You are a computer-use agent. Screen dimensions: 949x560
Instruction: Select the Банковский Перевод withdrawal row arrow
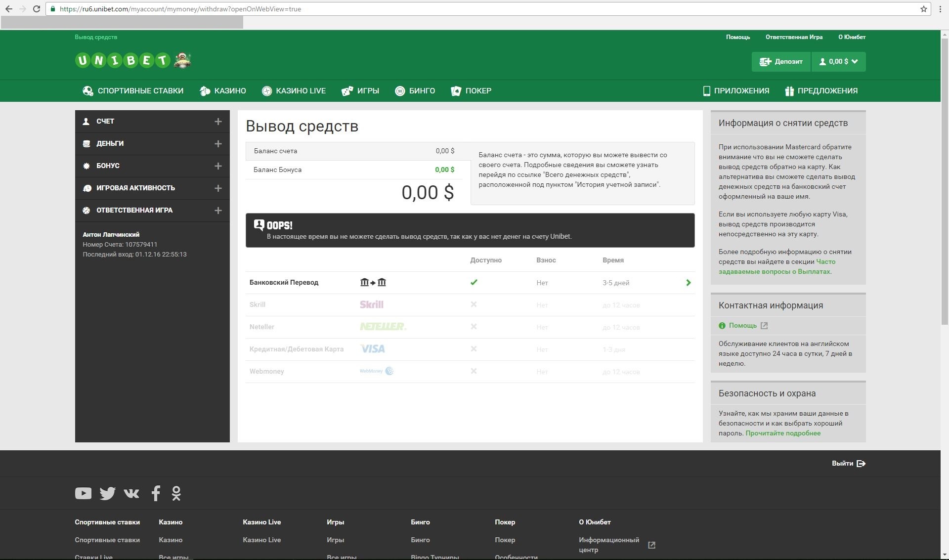point(688,283)
